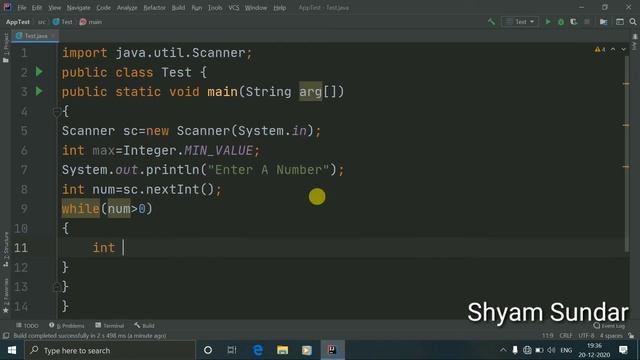Image resolution: width=640 pixels, height=360 pixels.
Task: Click src breadcrumb in navigation bar
Action: click(41, 22)
